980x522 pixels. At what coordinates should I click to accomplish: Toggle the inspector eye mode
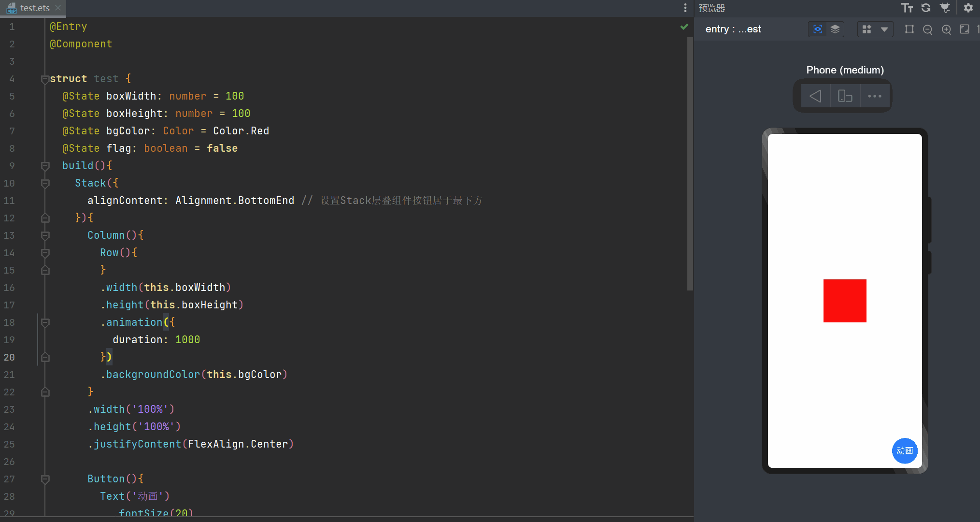click(817, 29)
